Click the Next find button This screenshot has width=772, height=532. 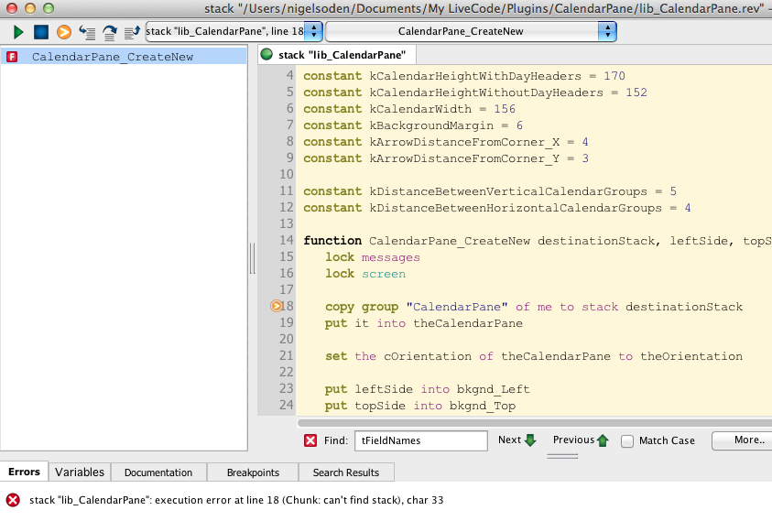click(516, 440)
